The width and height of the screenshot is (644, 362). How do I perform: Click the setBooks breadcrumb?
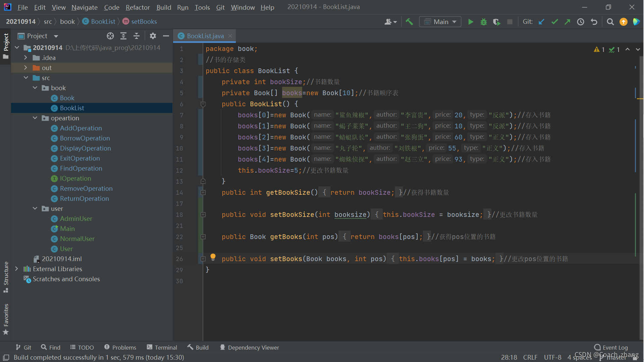tap(140, 21)
